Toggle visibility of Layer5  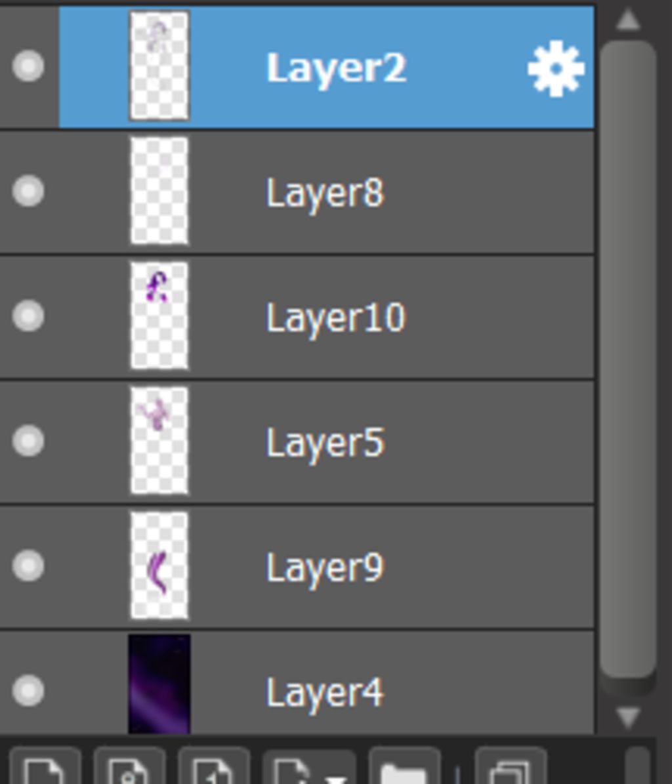pyautogui.click(x=28, y=440)
